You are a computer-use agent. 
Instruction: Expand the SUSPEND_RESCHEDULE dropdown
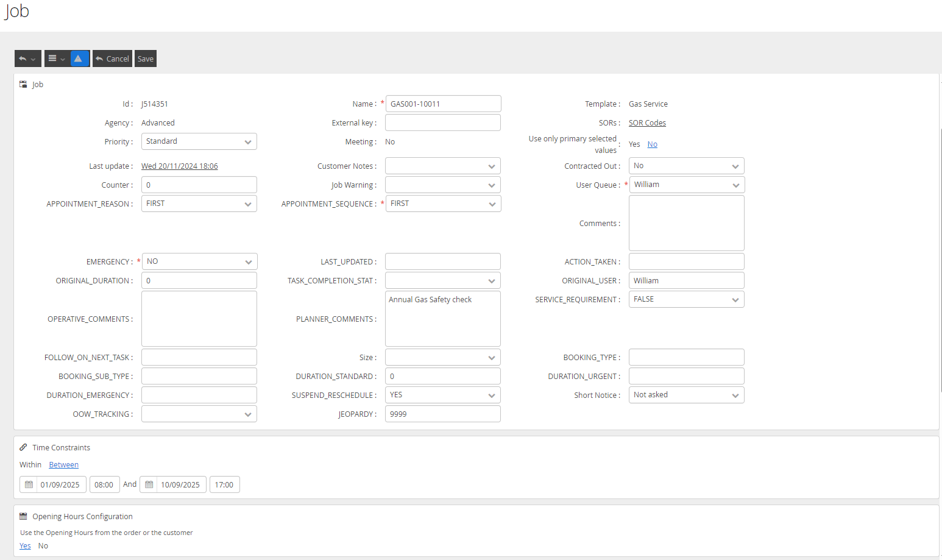(x=442, y=395)
